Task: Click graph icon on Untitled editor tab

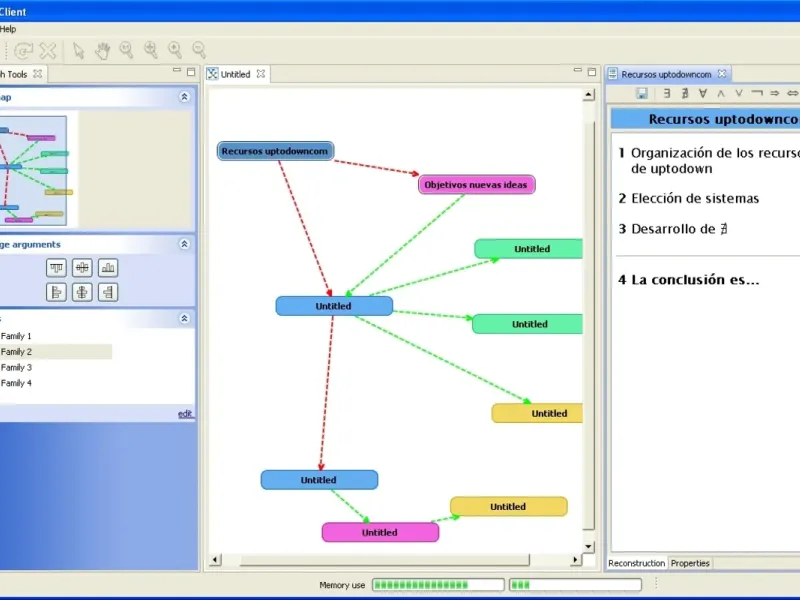Action: pos(212,74)
